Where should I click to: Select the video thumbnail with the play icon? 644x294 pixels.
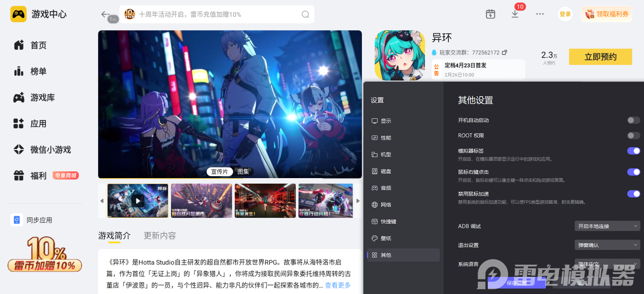138,201
